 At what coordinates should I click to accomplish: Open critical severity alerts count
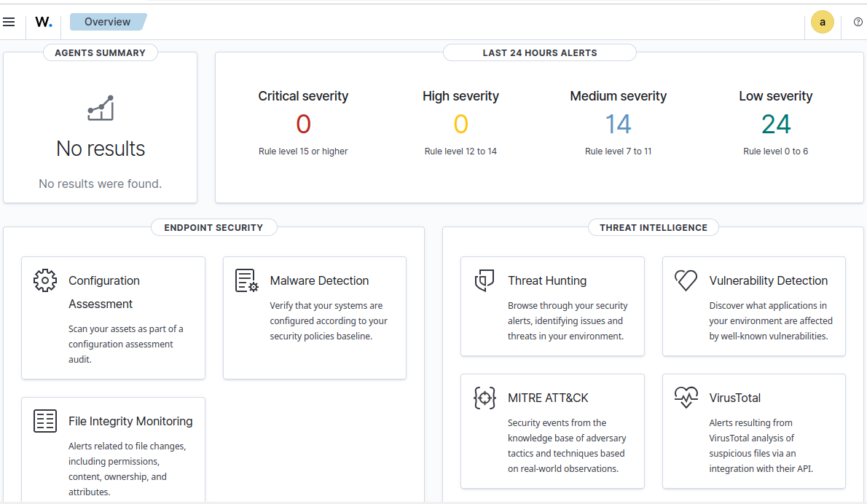click(x=303, y=124)
